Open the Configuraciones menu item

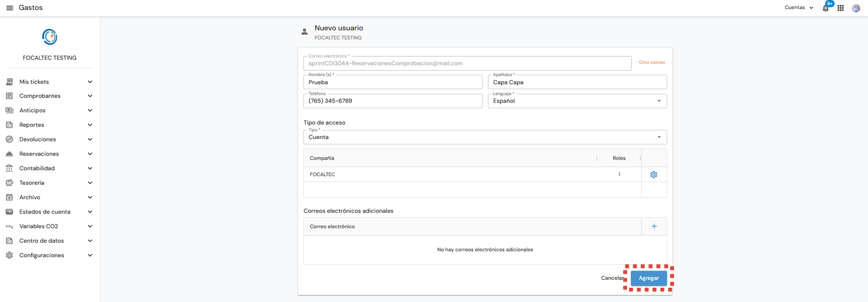pyautogui.click(x=49, y=255)
